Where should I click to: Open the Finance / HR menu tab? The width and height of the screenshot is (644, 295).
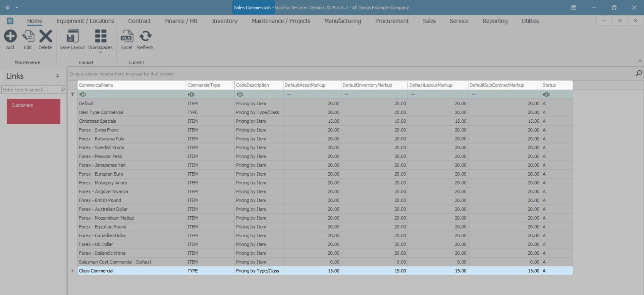[181, 21]
